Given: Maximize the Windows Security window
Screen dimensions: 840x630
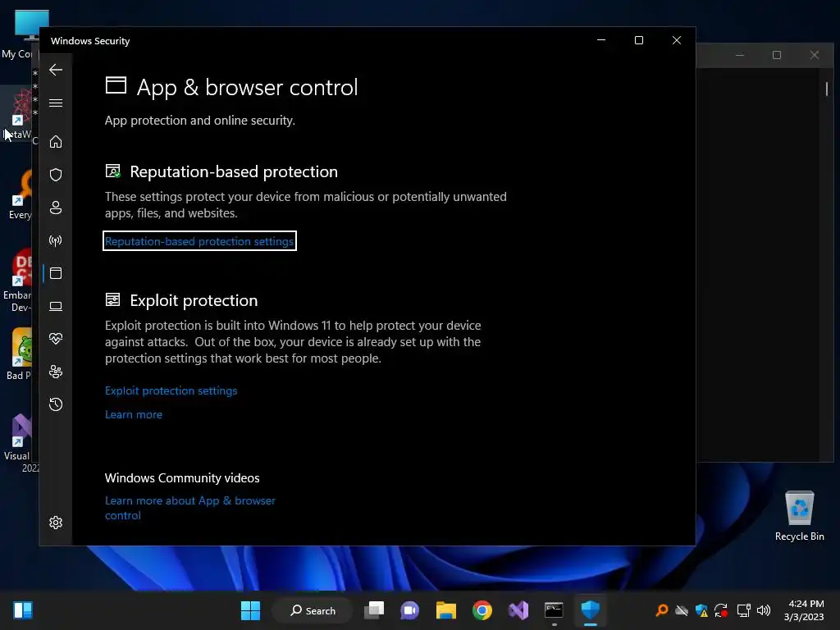Looking at the screenshot, I should (638, 41).
